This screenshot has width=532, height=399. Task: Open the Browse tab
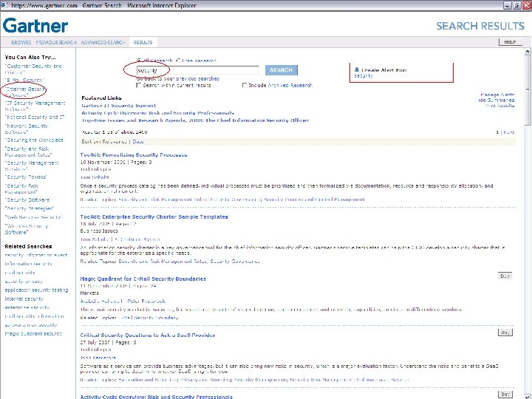click(x=21, y=42)
